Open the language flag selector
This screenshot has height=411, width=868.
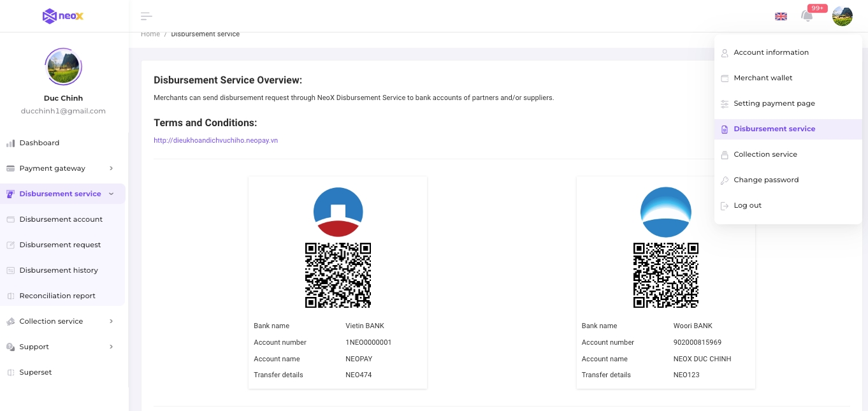[781, 17]
